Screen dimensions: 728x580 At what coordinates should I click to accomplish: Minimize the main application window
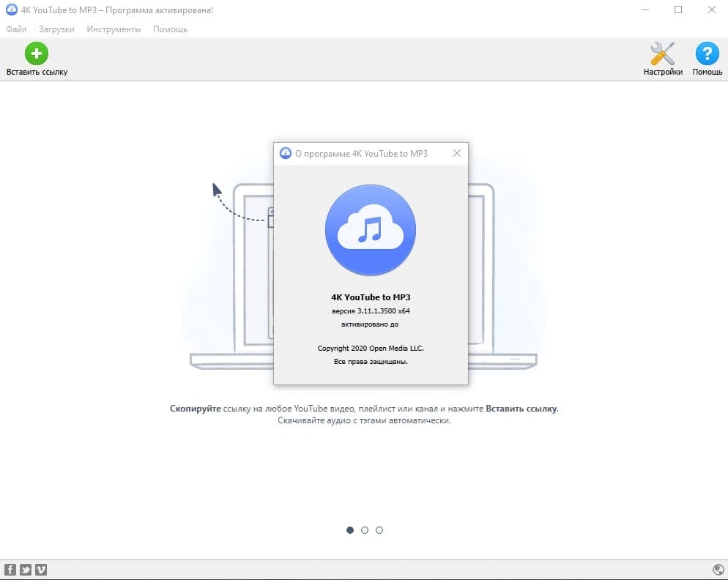coord(645,10)
